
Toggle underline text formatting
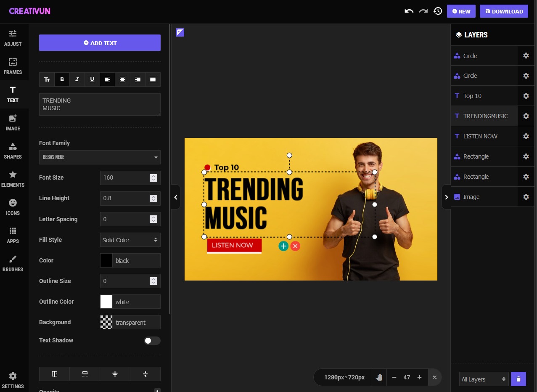92,79
